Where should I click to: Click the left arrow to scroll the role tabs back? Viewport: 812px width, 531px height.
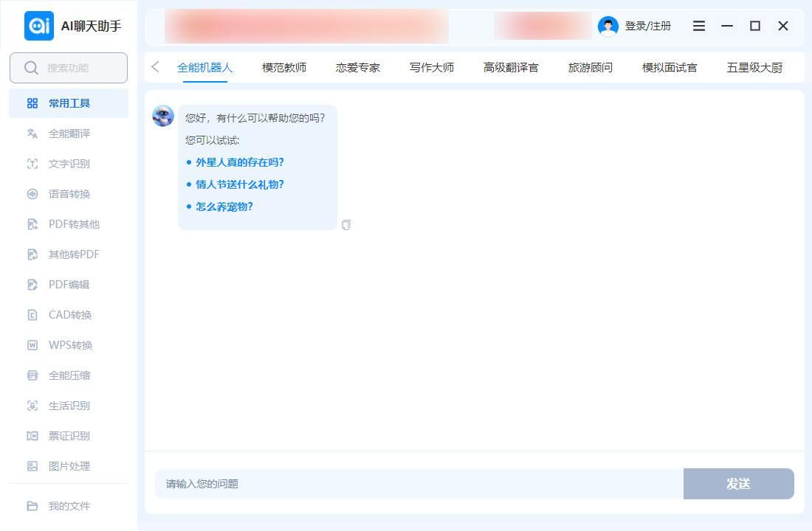pyautogui.click(x=155, y=67)
